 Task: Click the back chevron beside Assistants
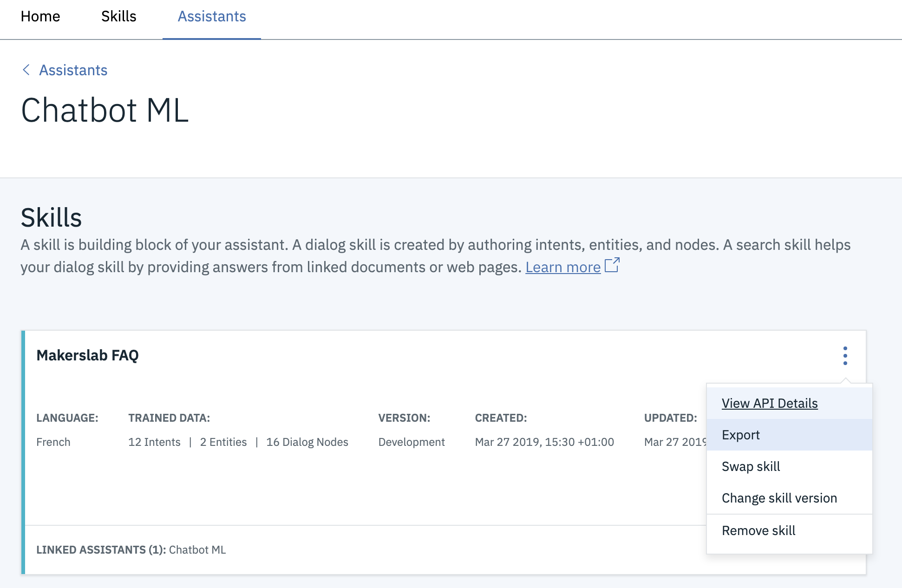pos(26,70)
